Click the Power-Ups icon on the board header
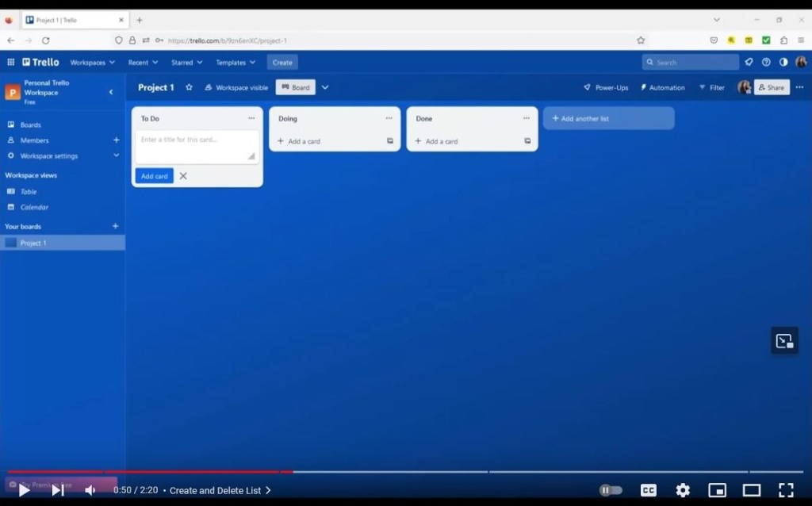Image resolution: width=812 pixels, height=506 pixels. click(x=587, y=87)
